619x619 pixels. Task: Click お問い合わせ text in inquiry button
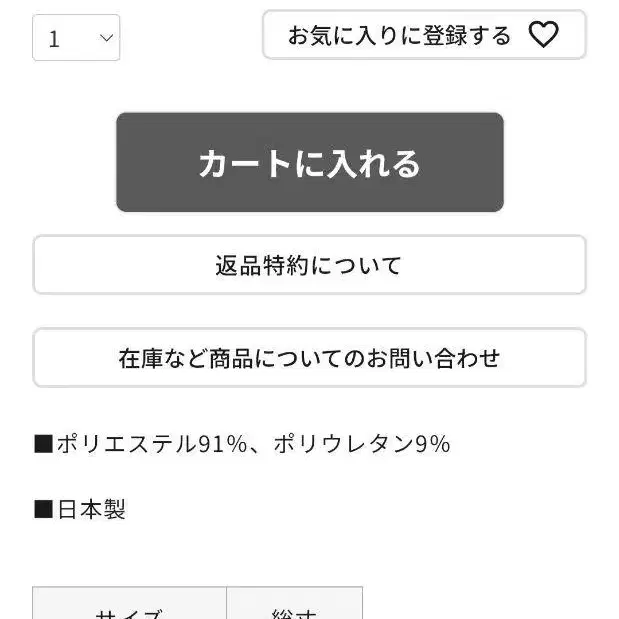pos(433,358)
